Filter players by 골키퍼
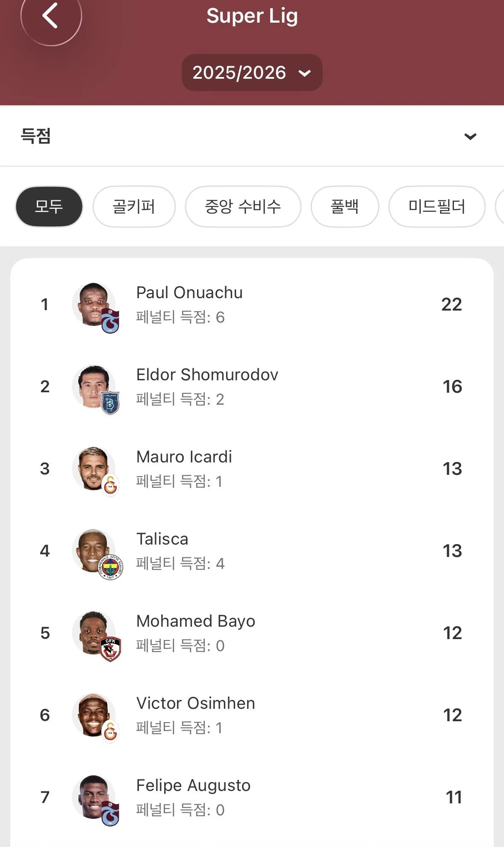The width and height of the screenshot is (504, 847). pos(134,207)
